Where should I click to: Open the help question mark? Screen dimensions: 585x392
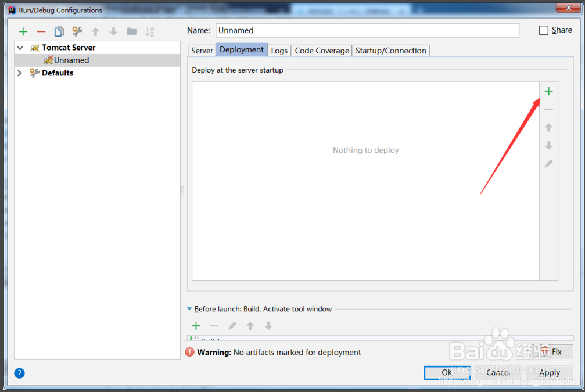19,373
